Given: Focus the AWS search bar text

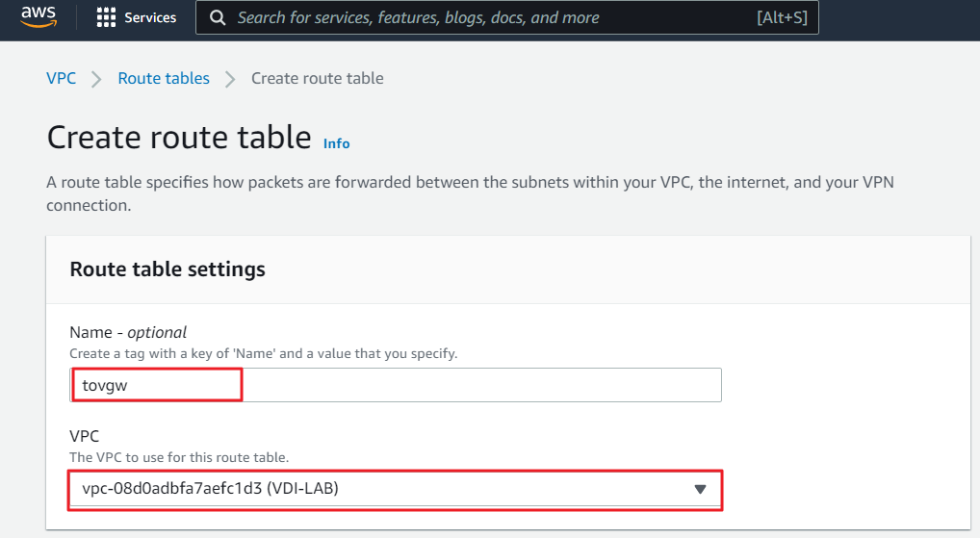Looking at the screenshot, I should 418,18.
